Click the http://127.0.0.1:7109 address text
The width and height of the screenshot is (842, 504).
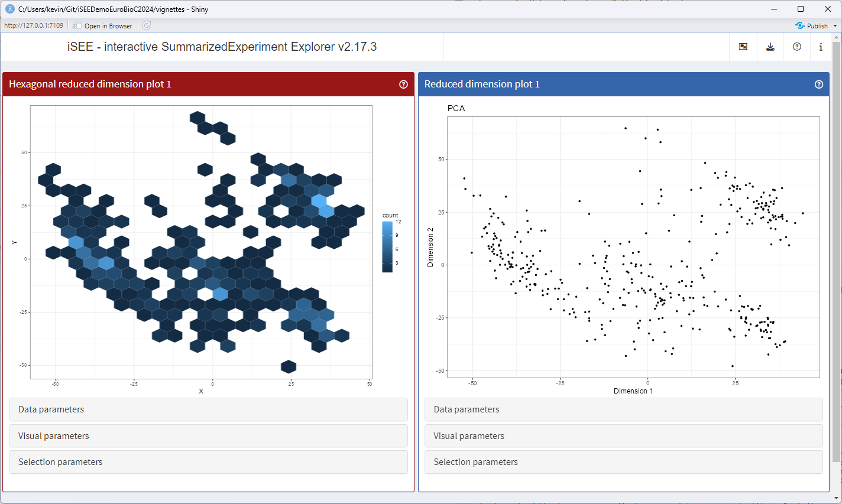(34, 25)
